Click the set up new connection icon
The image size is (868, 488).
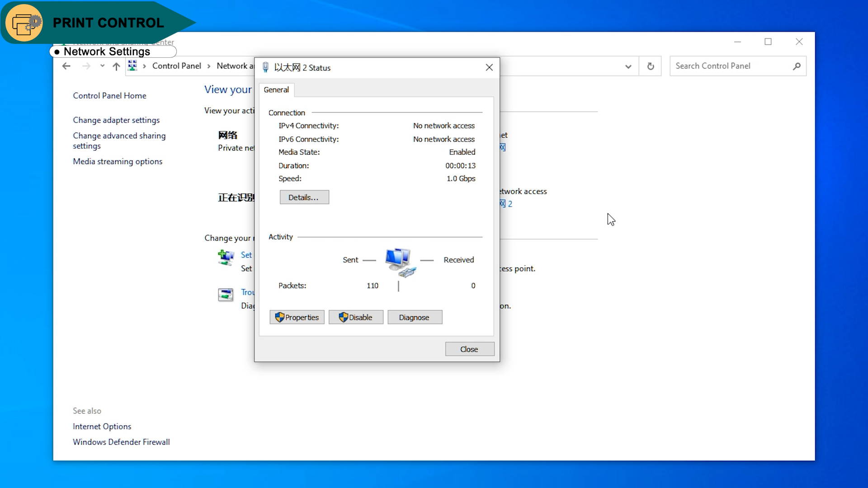tap(226, 258)
